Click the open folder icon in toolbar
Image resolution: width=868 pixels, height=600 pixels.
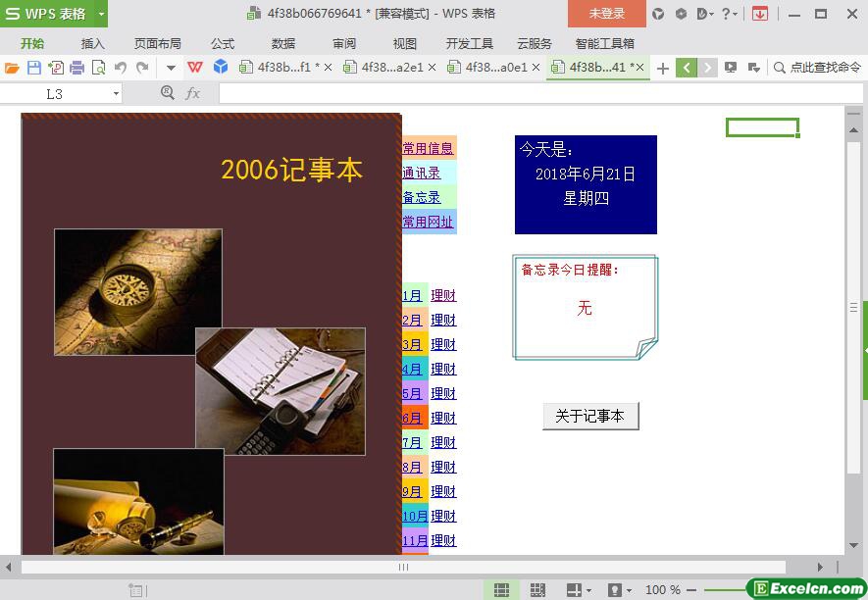[x=12, y=68]
